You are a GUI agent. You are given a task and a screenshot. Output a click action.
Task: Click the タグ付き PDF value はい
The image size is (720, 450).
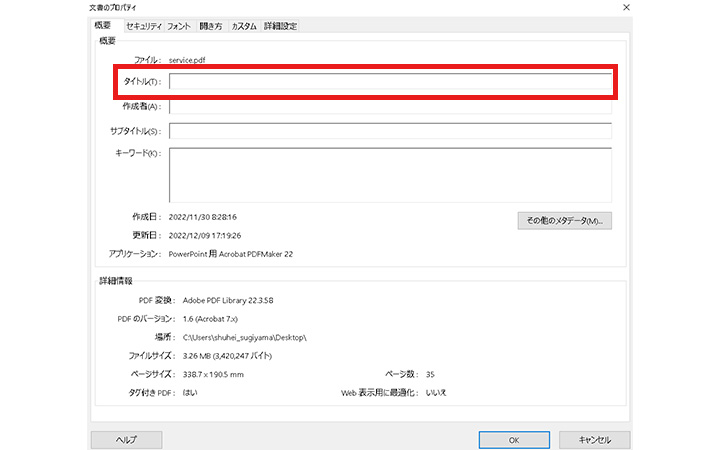[190, 393]
